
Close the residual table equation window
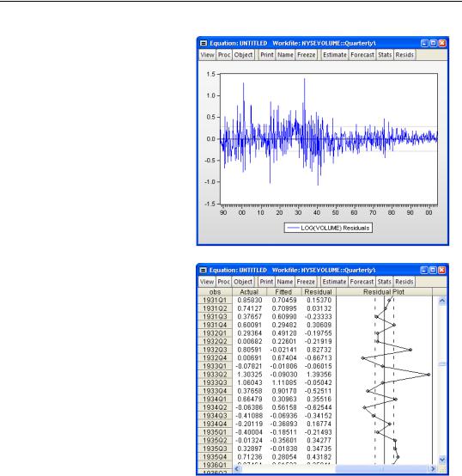coord(442,270)
